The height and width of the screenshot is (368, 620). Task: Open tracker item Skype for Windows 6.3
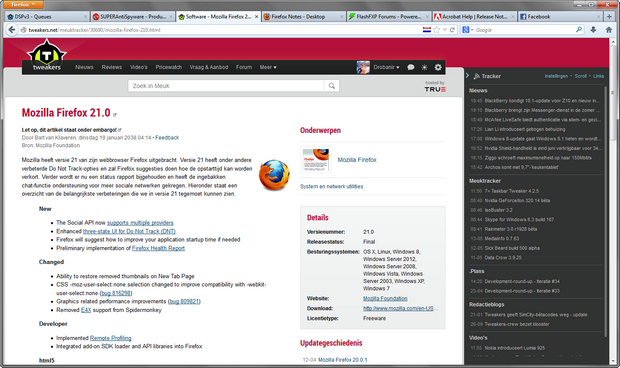click(519, 219)
